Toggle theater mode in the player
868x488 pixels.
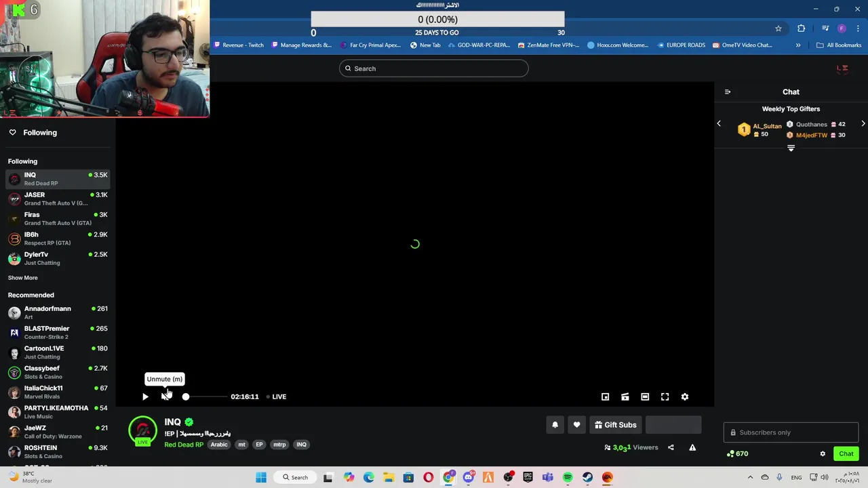point(645,396)
